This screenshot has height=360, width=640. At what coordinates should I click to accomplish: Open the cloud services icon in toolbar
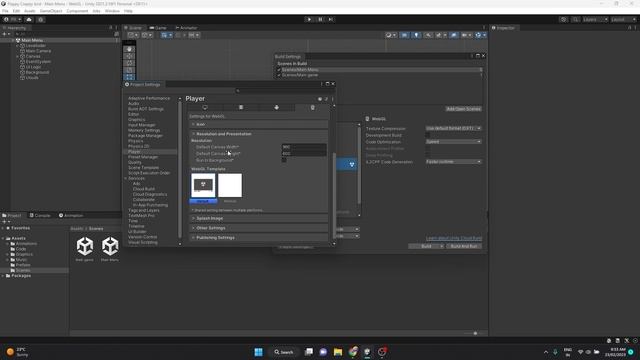[29, 19]
